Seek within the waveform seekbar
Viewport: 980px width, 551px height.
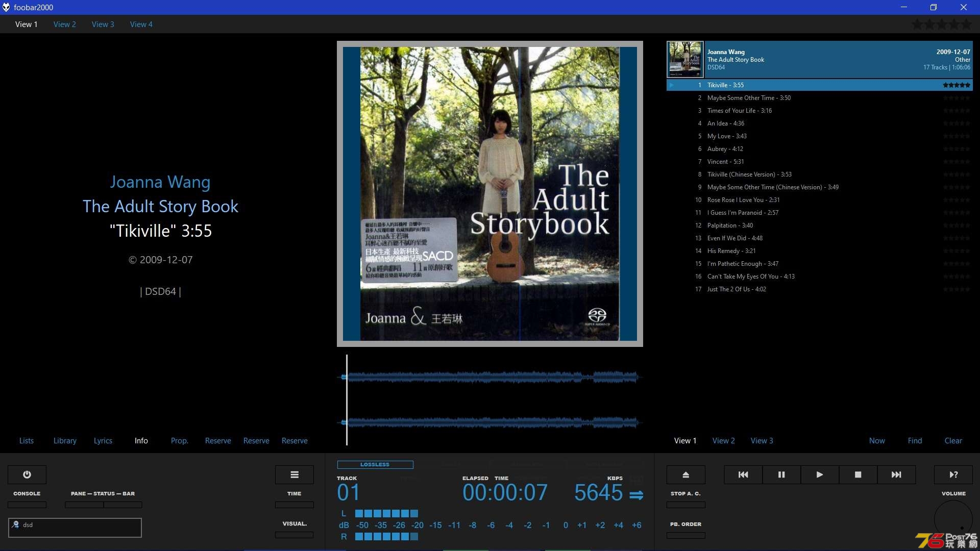click(x=490, y=399)
